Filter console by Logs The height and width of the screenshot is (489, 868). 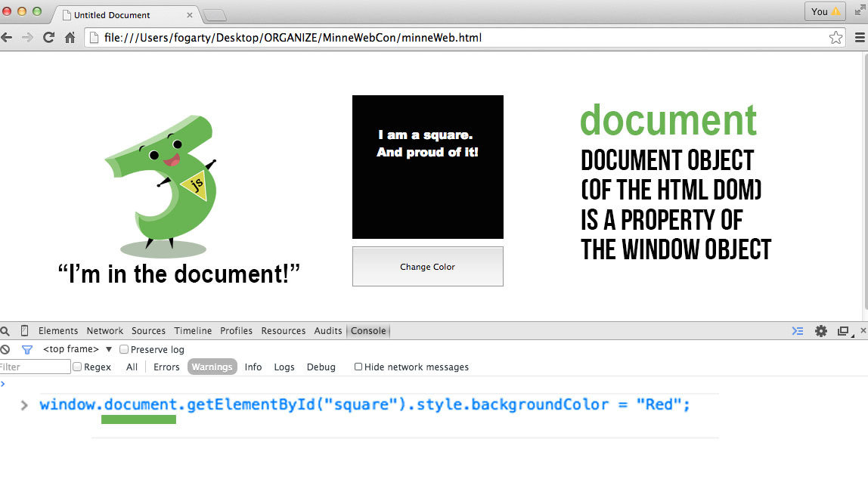point(284,367)
